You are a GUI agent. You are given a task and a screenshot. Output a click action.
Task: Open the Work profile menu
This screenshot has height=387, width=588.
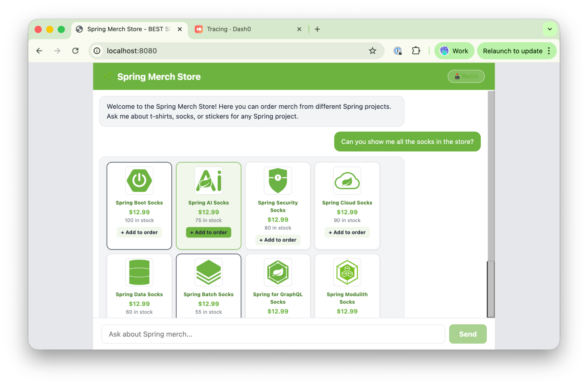coord(454,51)
